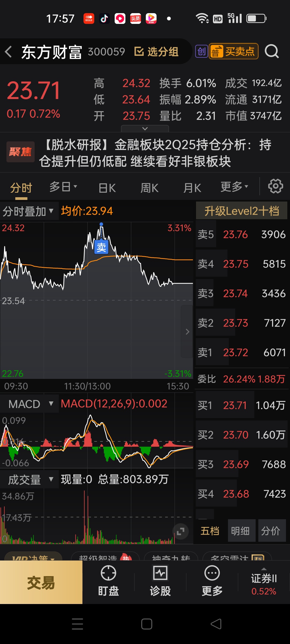This screenshot has height=644, width=290.
Task: Switch to the 月K tab
Action: (192, 188)
